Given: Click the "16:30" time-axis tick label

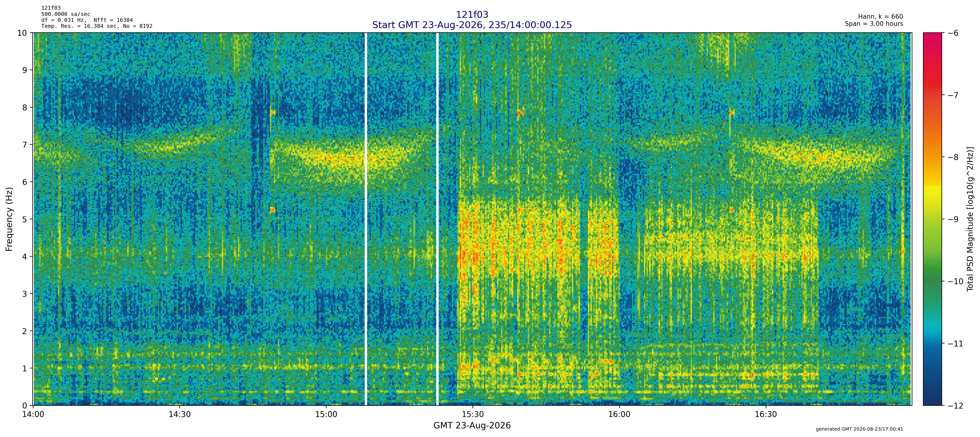Looking at the screenshot, I should coord(765,415).
